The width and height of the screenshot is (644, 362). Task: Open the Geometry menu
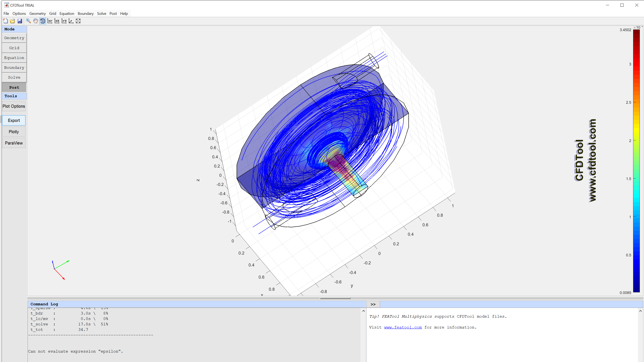tap(37, 14)
